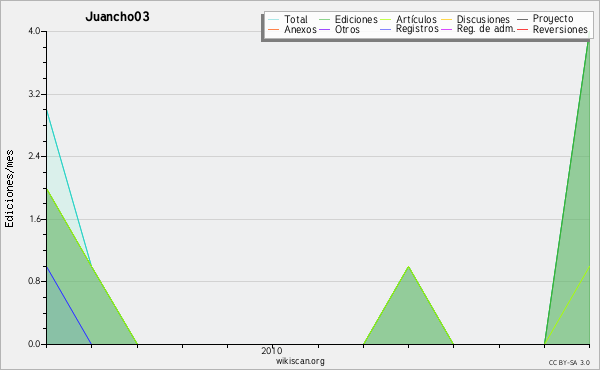Select the Anexos legend entry
Image resolution: width=600 pixels, height=370 pixels.
[300, 29]
